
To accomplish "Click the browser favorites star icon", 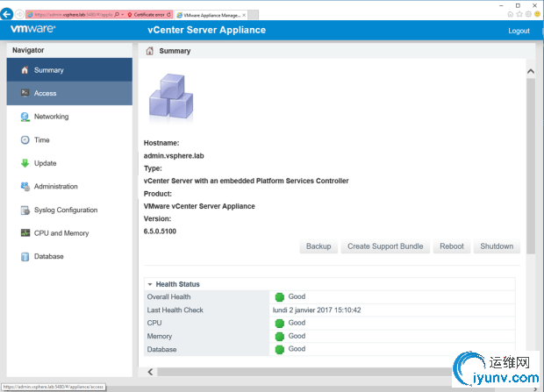I will pyautogui.click(x=519, y=14).
